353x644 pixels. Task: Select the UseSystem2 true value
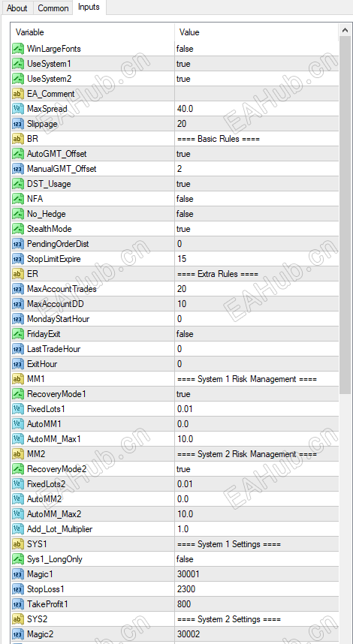[x=183, y=79]
